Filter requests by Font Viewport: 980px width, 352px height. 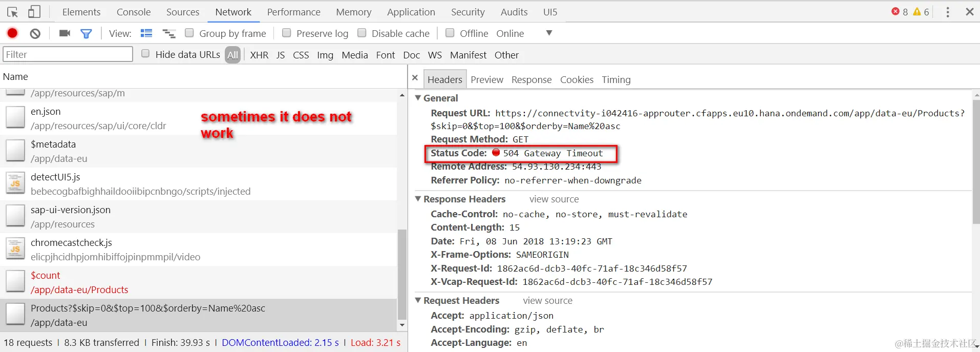(386, 55)
